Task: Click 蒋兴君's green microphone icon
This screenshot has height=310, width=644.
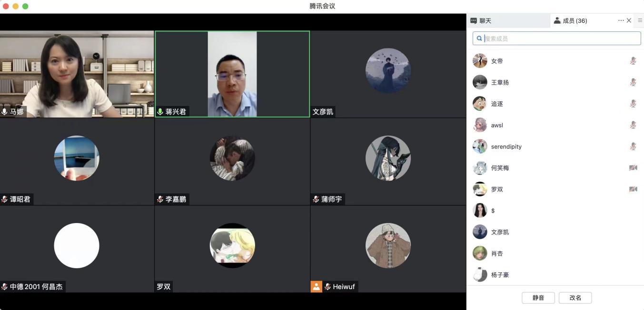Action: tap(160, 112)
